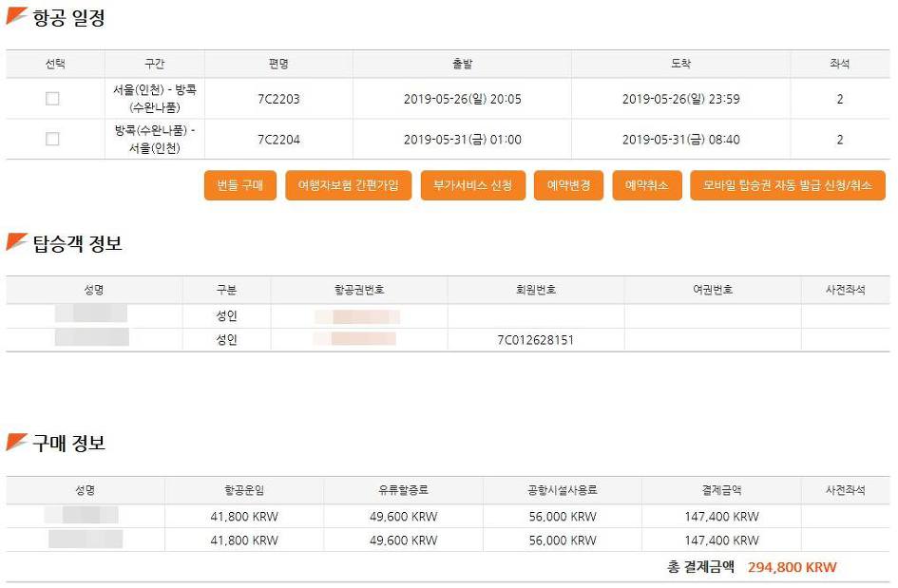Select departure time 2019-05-31(금) 01:00

[462, 140]
